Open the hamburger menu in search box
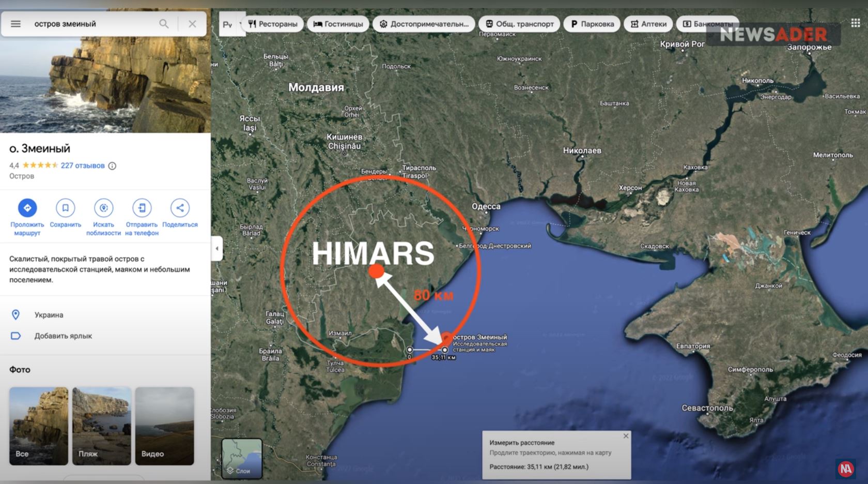868x484 pixels. 16,24
